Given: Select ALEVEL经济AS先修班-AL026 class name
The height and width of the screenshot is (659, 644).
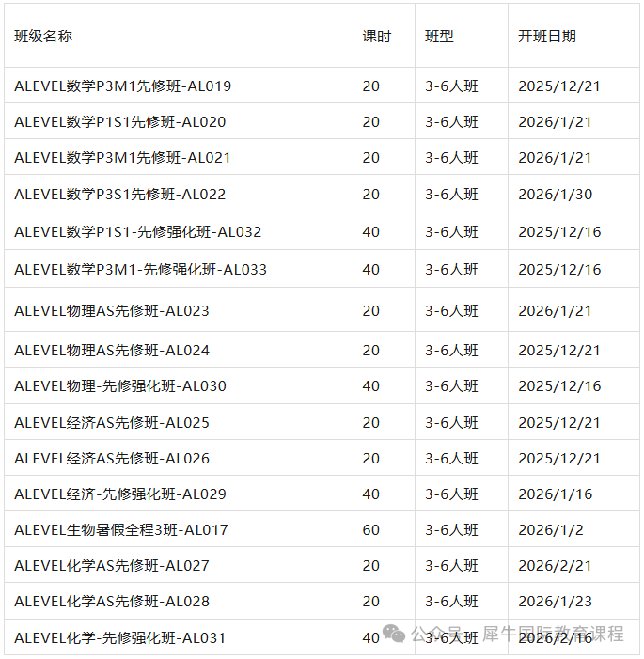Looking at the screenshot, I should point(112,458).
